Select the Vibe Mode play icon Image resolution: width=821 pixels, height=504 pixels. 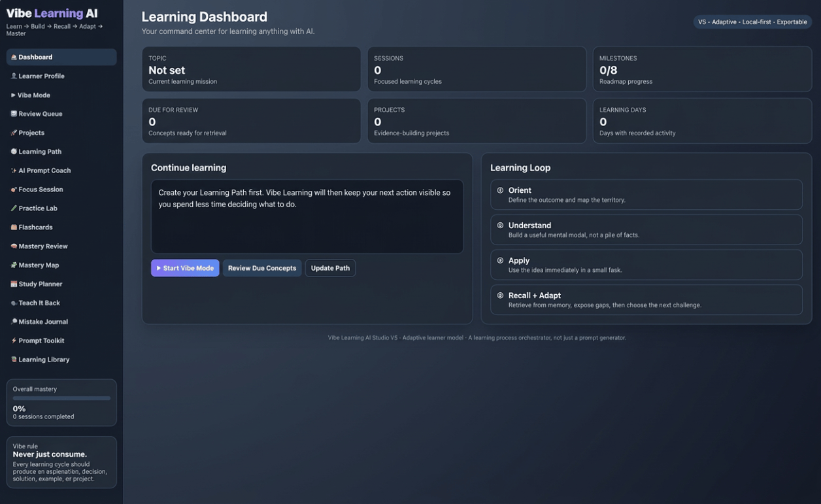coord(13,95)
